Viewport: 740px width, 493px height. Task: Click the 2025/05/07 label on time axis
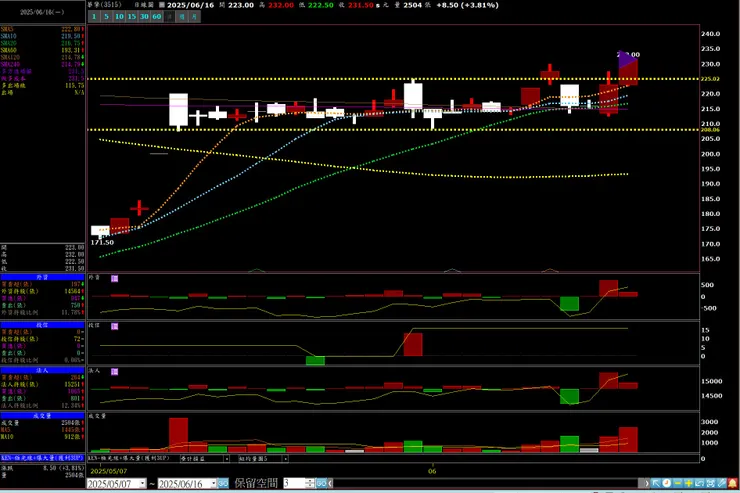click(109, 471)
